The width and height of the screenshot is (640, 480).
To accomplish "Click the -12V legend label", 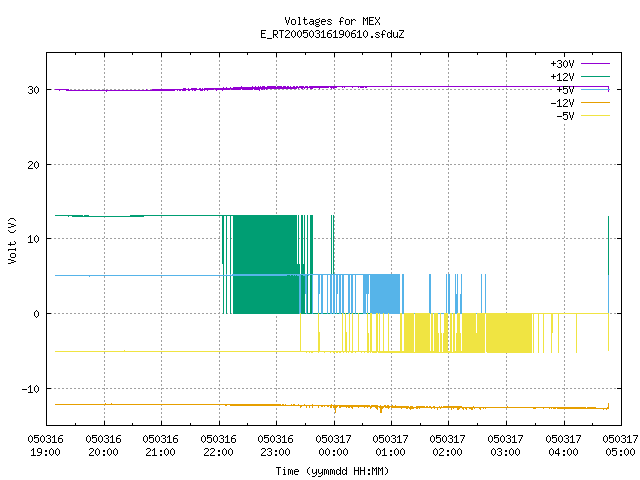I will pos(562,103).
